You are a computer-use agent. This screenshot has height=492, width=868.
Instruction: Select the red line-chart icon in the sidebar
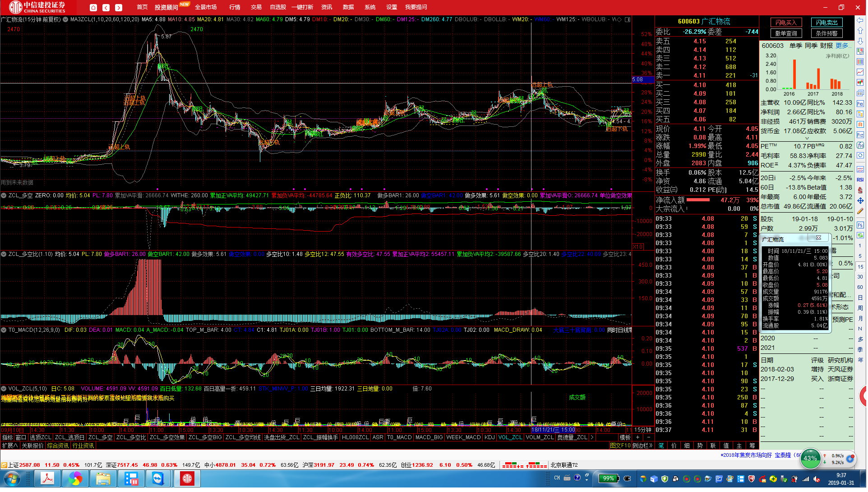(x=860, y=72)
